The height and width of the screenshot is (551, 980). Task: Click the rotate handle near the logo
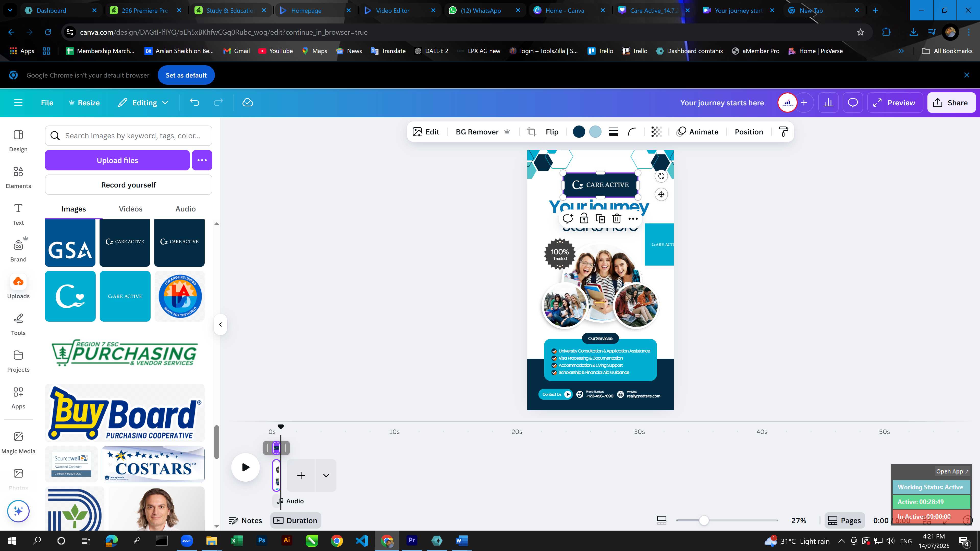point(661,176)
